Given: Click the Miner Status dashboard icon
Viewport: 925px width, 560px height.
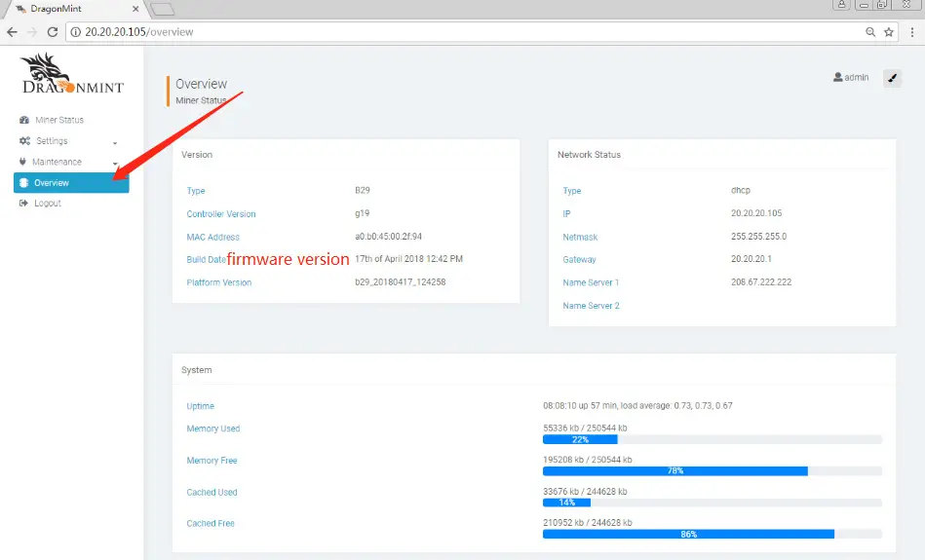Looking at the screenshot, I should point(24,120).
